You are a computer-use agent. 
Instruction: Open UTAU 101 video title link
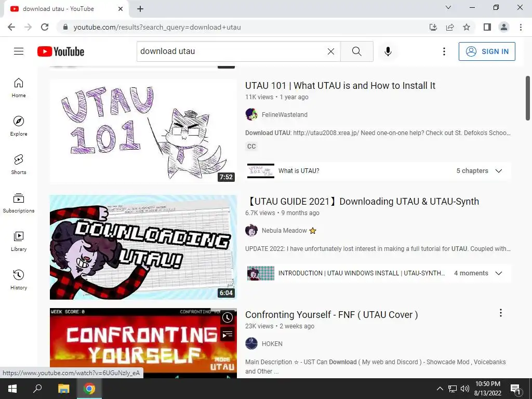pyautogui.click(x=340, y=86)
